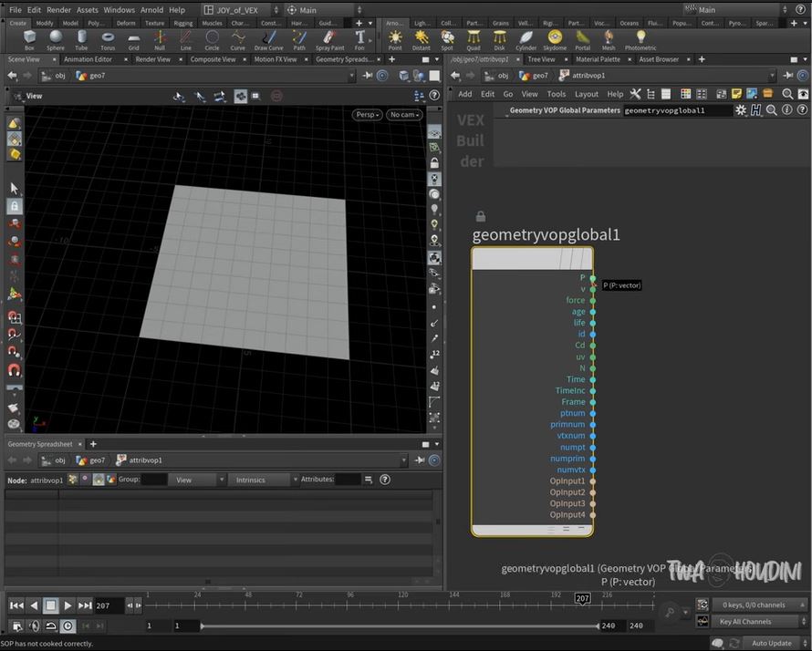Click the stop playback button
This screenshot has height=651, width=812.
click(x=51, y=605)
